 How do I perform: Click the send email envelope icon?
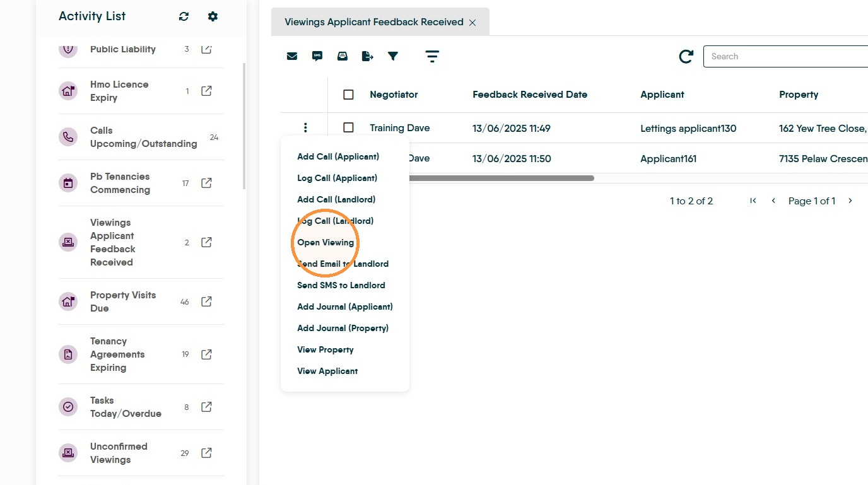tap(292, 56)
